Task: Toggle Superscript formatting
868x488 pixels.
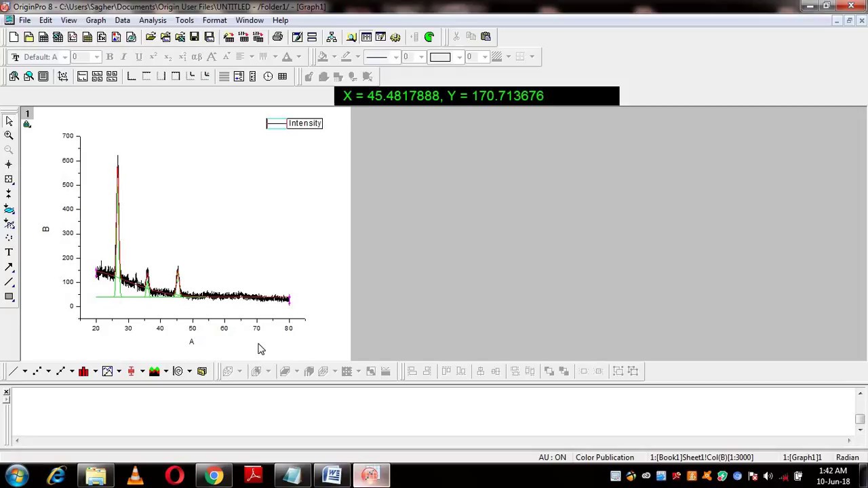Action: 153,57
